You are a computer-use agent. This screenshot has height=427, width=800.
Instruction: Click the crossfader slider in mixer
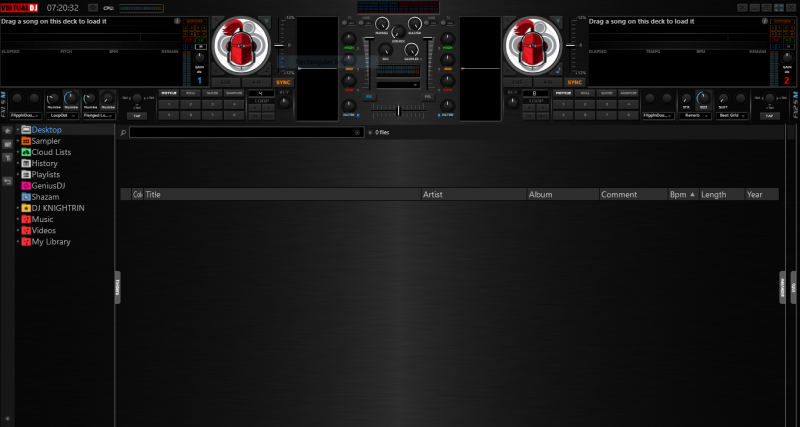point(399,110)
